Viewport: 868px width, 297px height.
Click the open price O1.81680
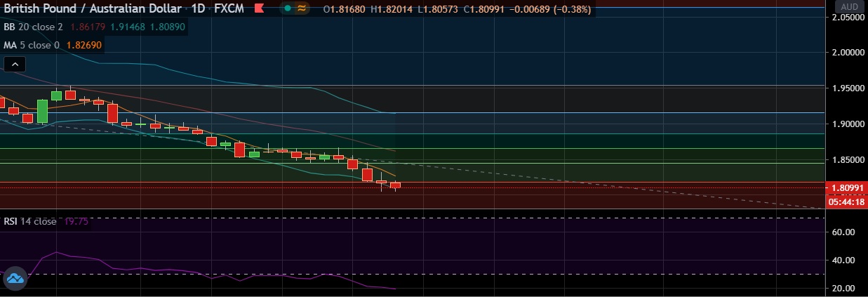pyautogui.click(x=345, y=10)
